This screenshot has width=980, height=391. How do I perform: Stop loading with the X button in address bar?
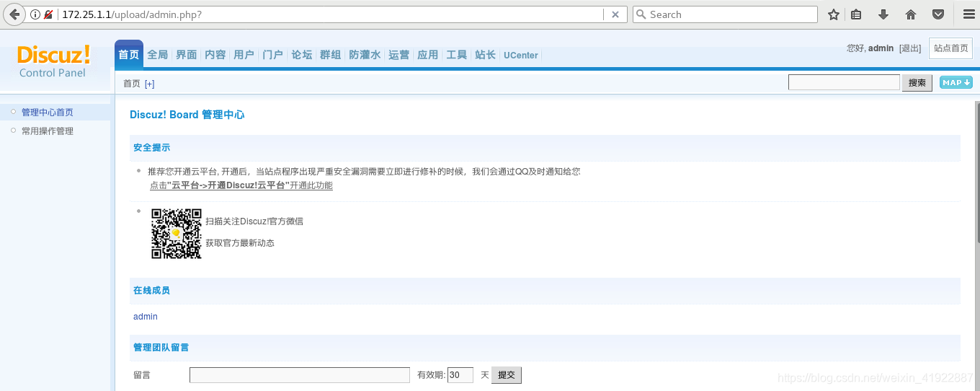click(x=615, y=14)
